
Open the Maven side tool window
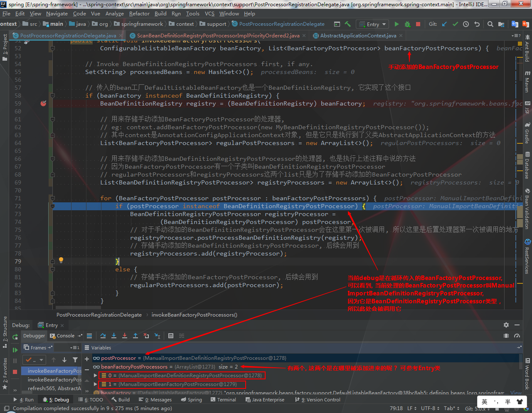pyautogui.click(x=527, y=82)
